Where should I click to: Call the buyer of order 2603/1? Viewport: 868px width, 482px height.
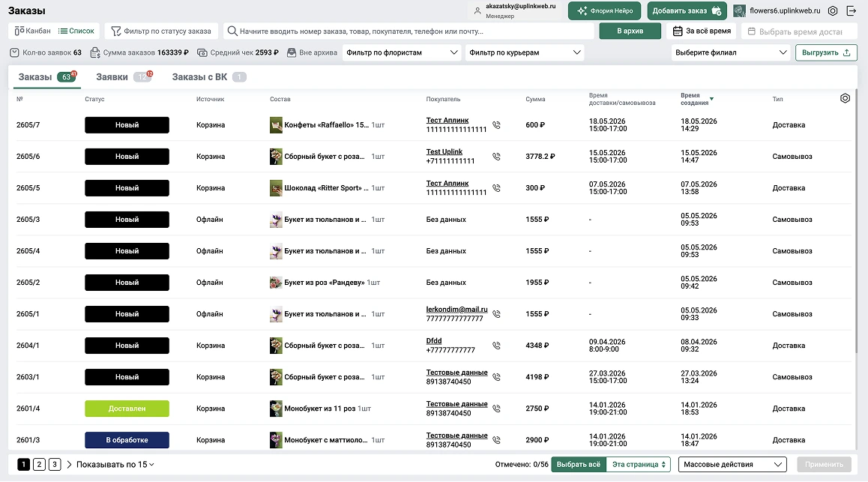click(x=496, y=377)
